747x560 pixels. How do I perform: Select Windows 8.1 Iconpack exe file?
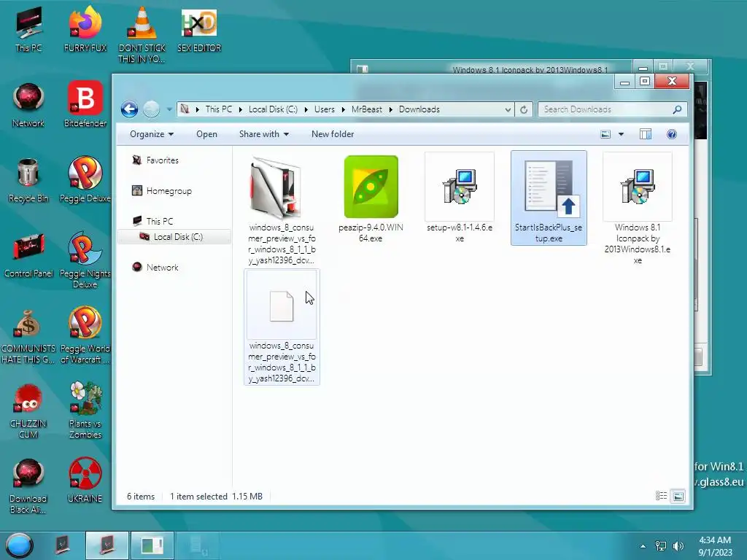coord(638,209)
